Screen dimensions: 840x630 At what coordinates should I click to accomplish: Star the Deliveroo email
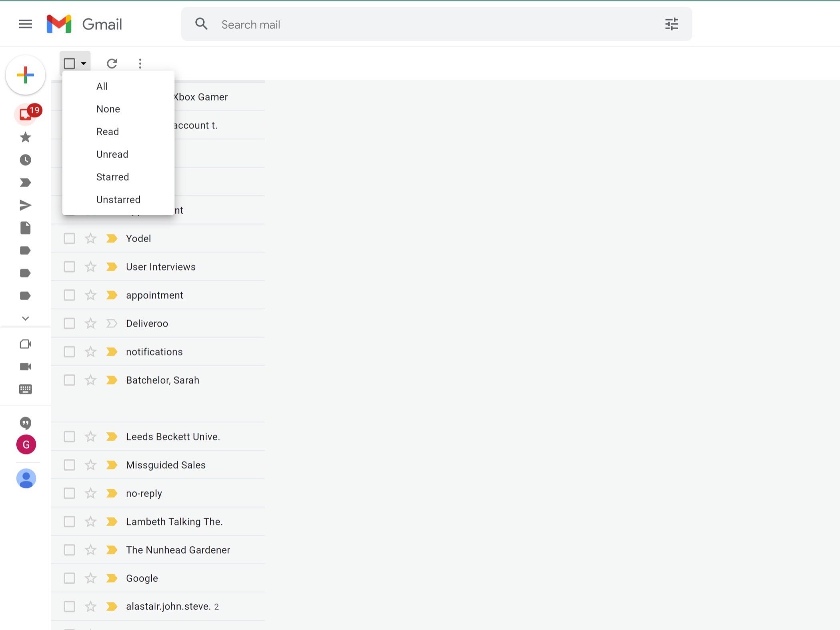(91, 323)
